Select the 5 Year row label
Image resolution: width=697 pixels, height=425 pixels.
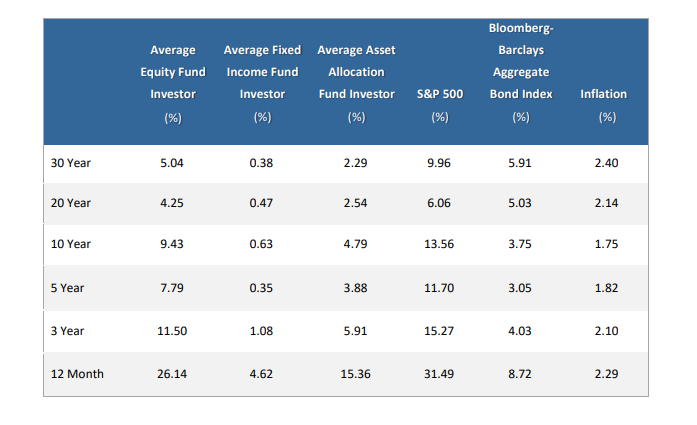point(67,288)
